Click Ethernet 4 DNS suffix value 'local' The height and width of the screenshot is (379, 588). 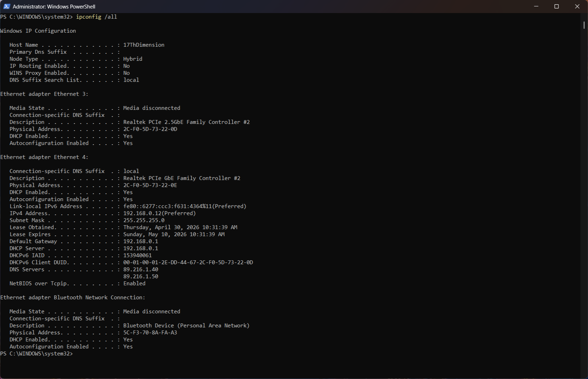click(x=131, y=171)
